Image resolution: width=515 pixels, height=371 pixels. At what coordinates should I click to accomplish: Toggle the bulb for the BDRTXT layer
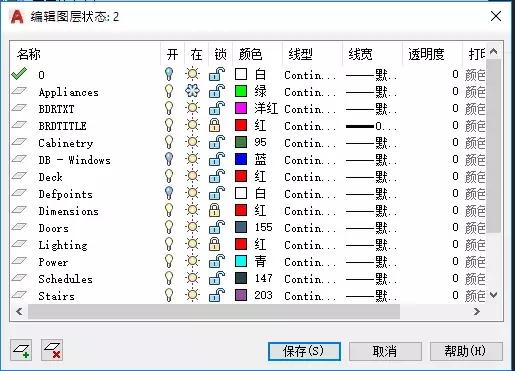tap(169, 108)
